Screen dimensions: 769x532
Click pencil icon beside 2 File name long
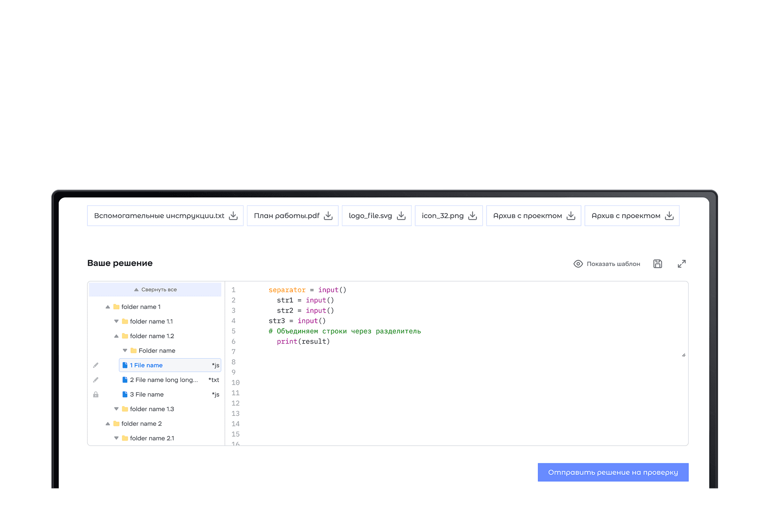[96, 380]
